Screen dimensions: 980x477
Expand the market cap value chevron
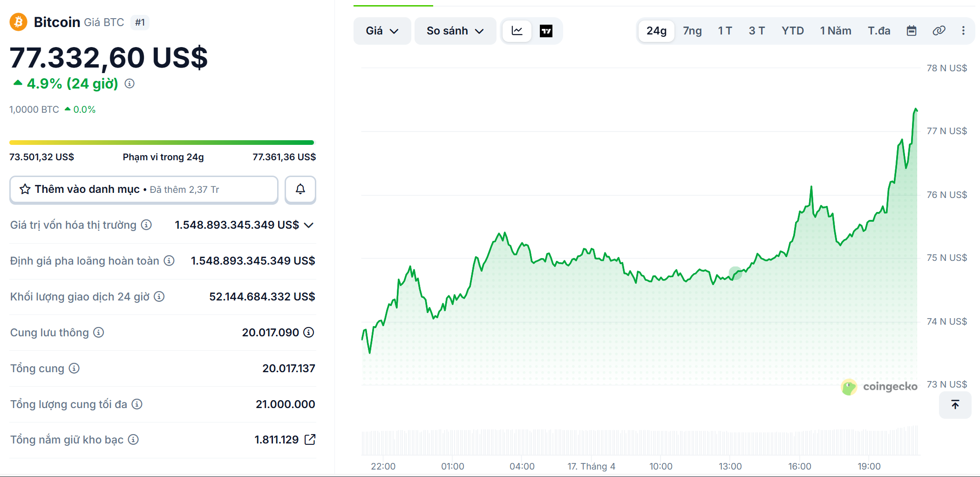[x=308, y=225]
